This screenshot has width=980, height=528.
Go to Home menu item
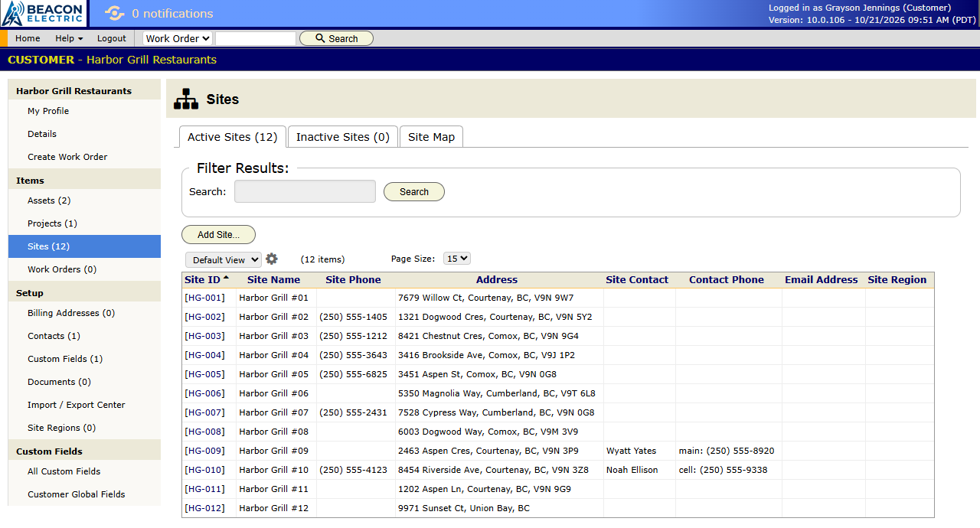pos(28,38)
